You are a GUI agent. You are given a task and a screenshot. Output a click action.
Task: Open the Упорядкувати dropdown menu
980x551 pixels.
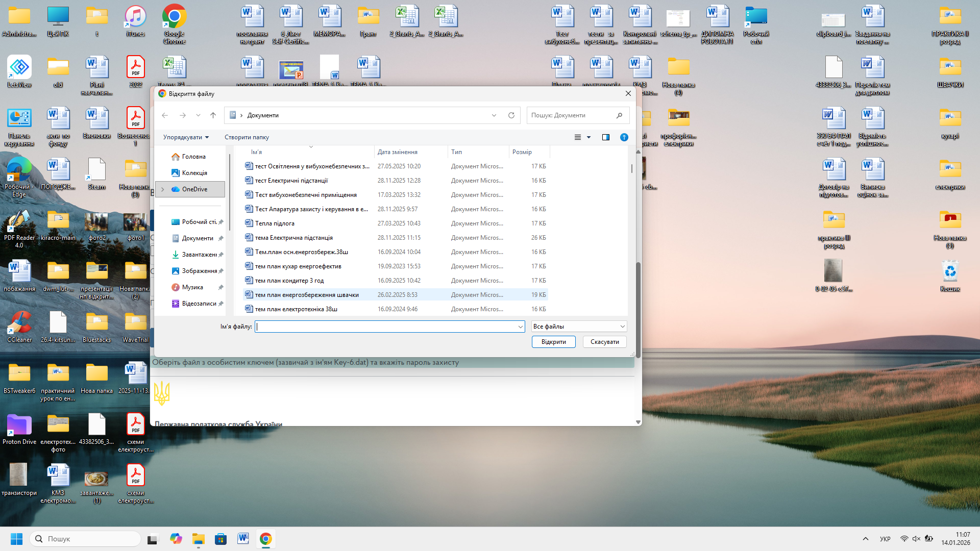click(x=186, y=137)
